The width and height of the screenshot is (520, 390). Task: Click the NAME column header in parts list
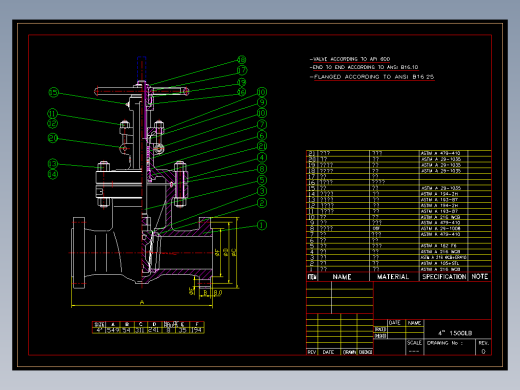342,277
